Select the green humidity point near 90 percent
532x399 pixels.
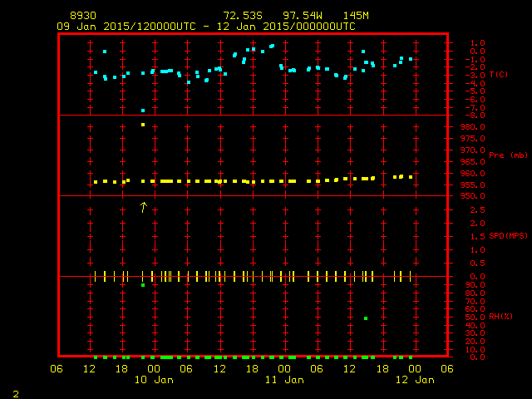(143, 285)
